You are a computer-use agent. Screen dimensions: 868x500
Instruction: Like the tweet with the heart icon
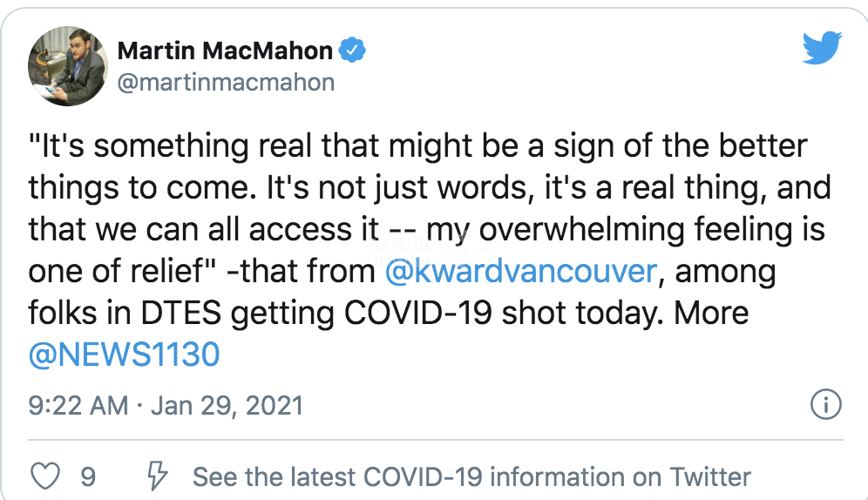point(44,476)
